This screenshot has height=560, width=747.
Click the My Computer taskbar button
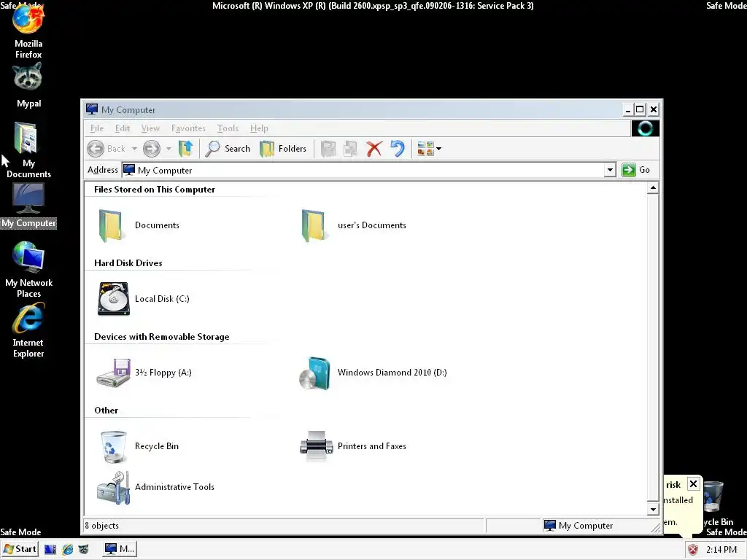coord(120,549)
